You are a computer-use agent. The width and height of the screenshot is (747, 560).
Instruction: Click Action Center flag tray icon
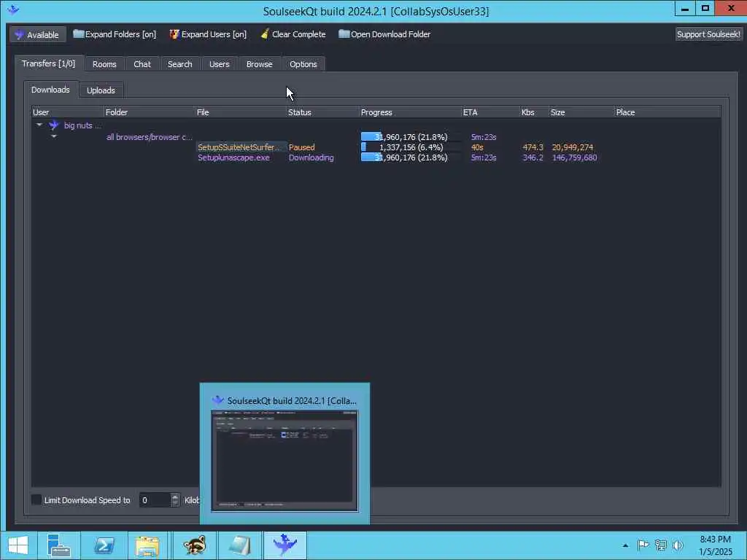[x=643, y=545]
